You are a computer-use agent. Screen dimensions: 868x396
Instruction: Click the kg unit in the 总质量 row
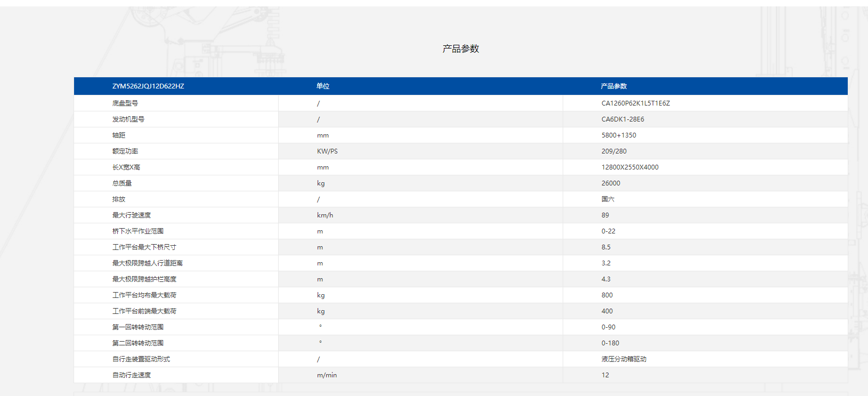(x=321, y=183)
